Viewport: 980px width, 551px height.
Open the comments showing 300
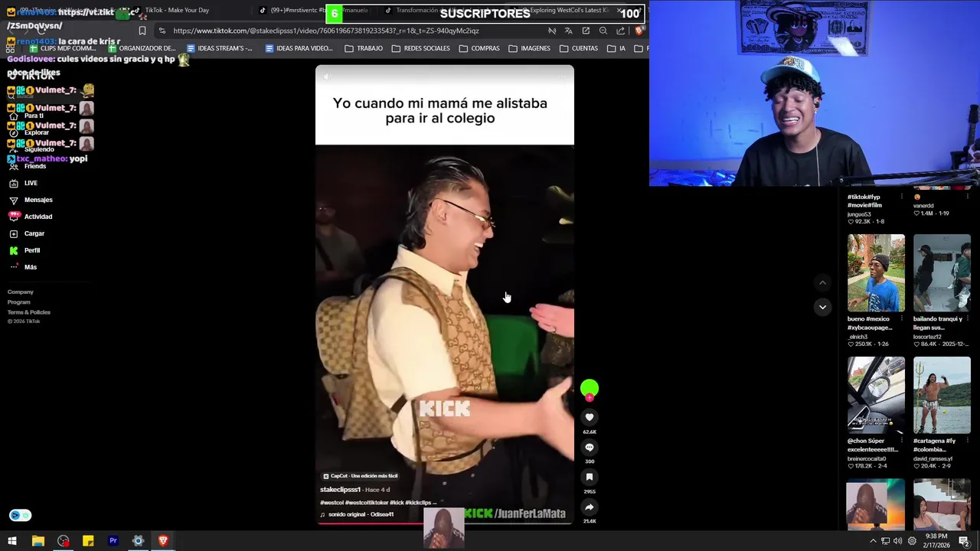tap(589, 447)
